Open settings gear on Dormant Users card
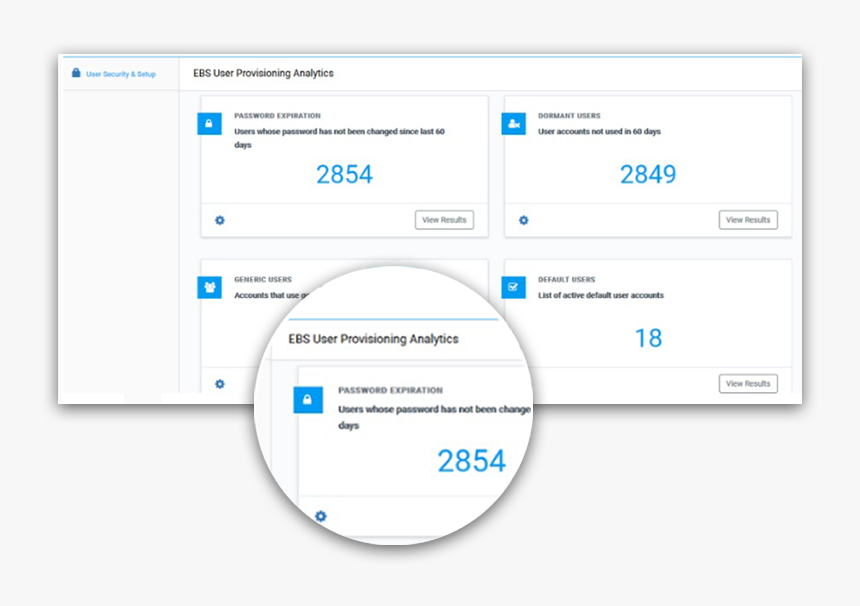860x606 pixels. point(524,220)
